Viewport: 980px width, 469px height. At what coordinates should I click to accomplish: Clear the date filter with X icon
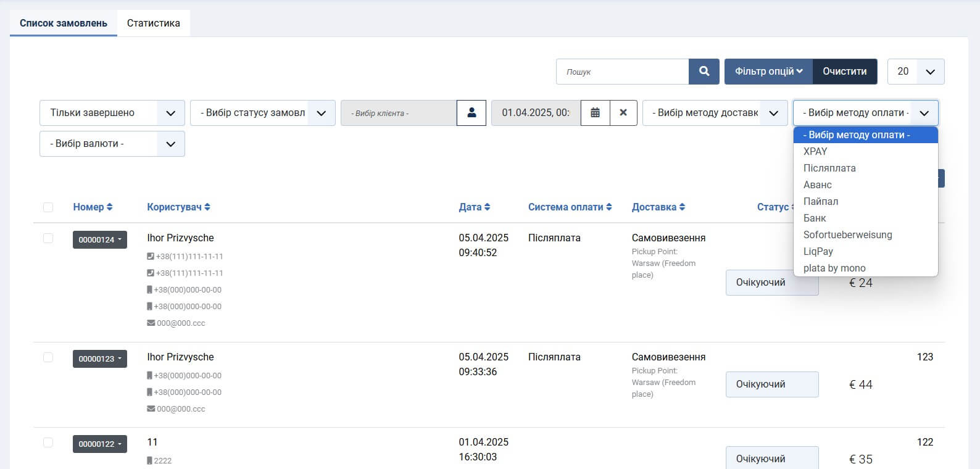coord(623,113)
